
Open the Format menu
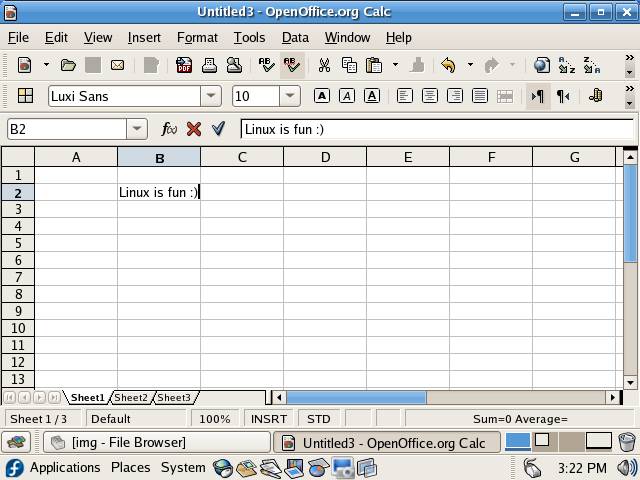coord(197,37)
